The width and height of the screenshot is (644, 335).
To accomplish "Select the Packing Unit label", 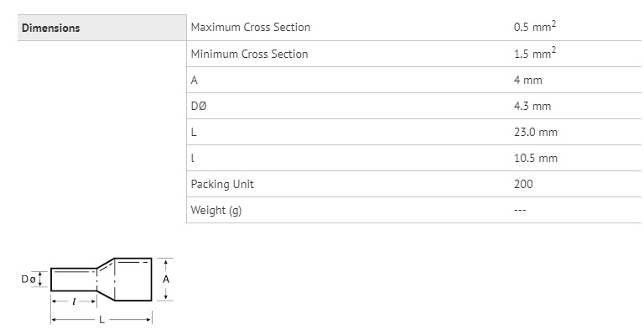I will pos(222,184).
